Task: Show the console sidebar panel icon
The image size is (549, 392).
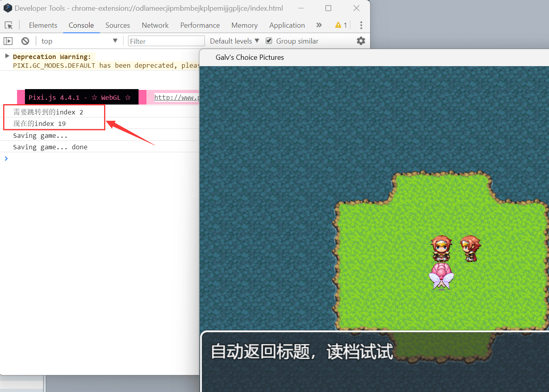Action: 8,41
